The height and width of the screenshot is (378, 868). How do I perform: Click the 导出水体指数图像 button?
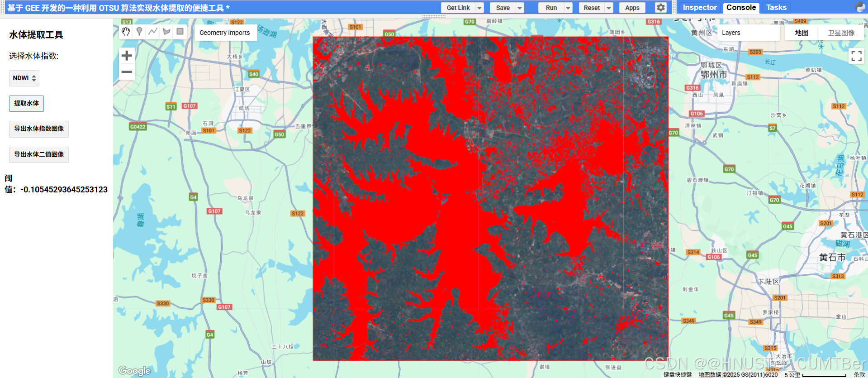39,129
